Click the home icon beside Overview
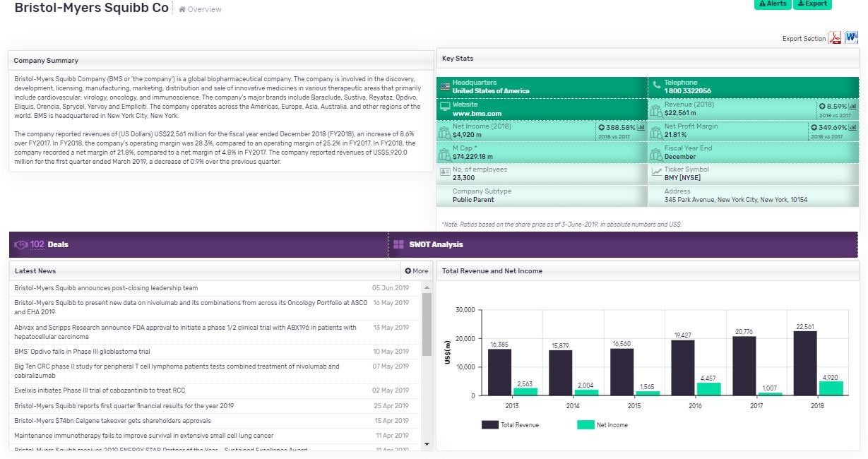 point(182,9)
